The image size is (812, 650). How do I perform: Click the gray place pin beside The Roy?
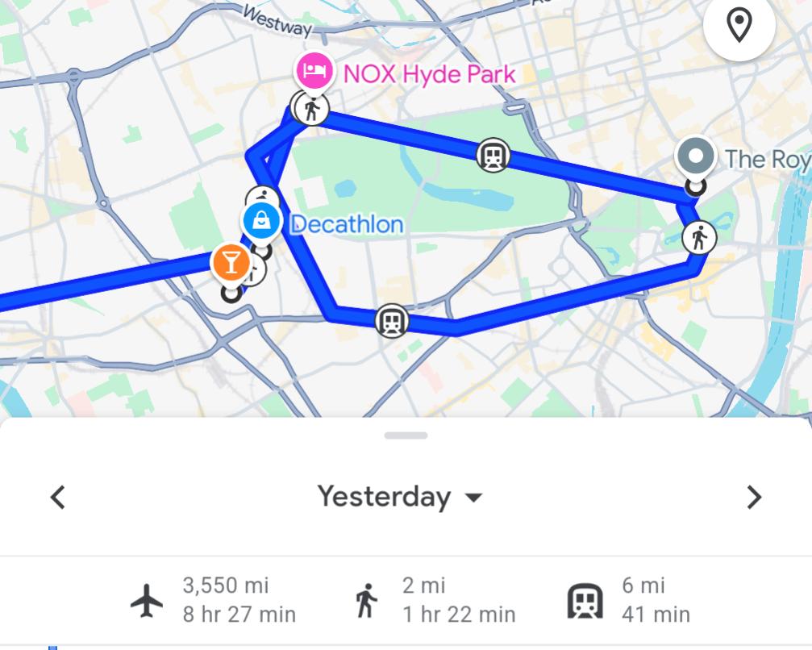coord(695,156)
